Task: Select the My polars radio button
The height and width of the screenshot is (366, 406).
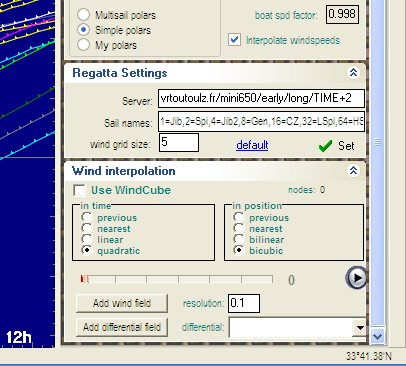Action: 83,45
